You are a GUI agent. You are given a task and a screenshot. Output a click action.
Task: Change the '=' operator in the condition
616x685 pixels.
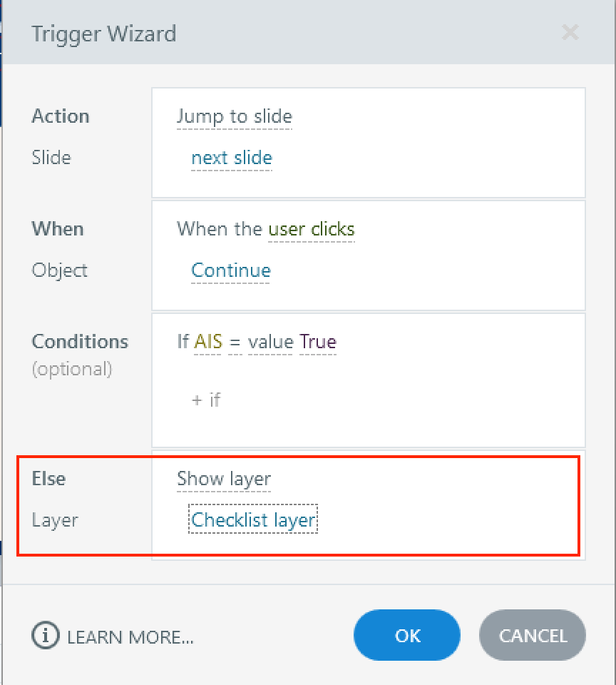pos(235,342)
